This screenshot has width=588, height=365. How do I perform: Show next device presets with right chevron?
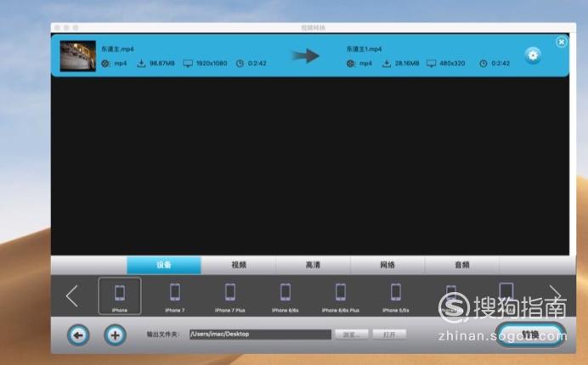pyautogui.click(x=556, y=295)
